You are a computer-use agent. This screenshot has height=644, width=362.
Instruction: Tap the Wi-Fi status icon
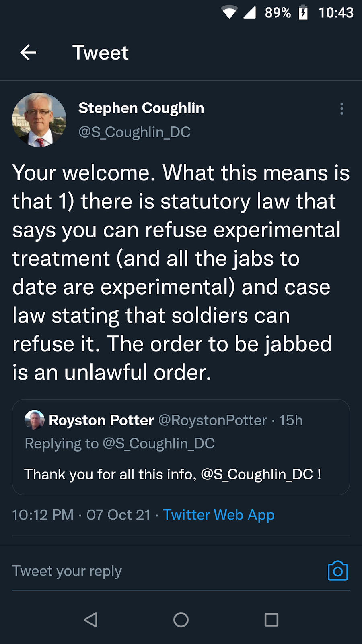pos(229,12)
